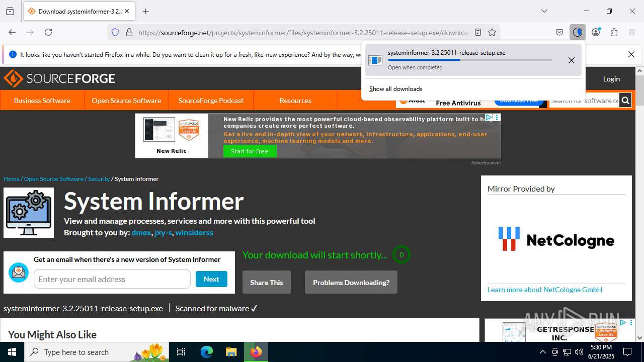Click the Home breadcrumb link

click(x=12, y=179)
